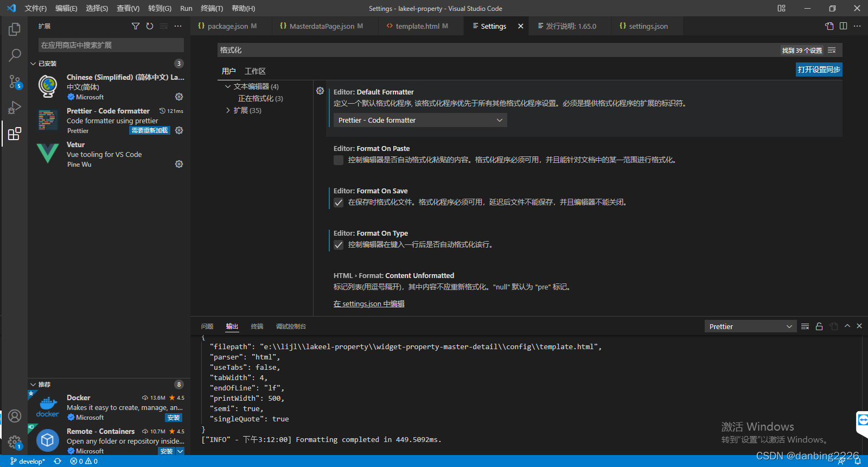Open Run and Debug view
Viewport: 868px width, 467px height.
click(x=15, y=108)
